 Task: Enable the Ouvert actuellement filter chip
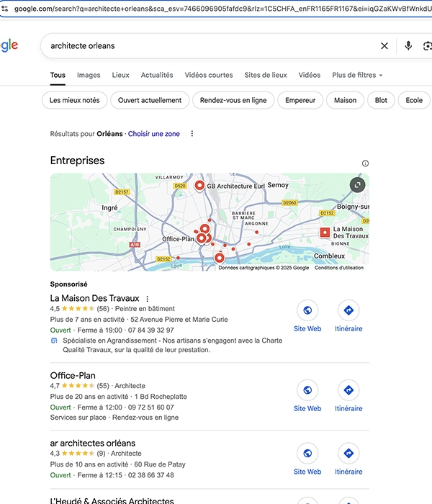click(150, 100)
